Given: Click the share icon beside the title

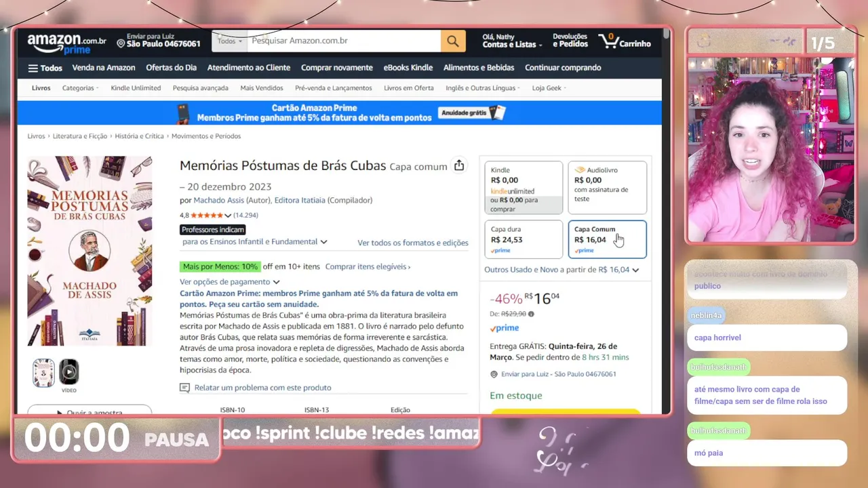Looking at the screenshot, I should (x=459, y=165).
